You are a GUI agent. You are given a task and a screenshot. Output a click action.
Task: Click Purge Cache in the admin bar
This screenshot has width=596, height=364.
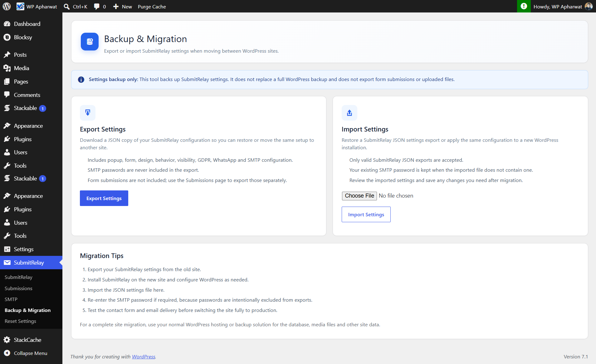tap(152, 7)
